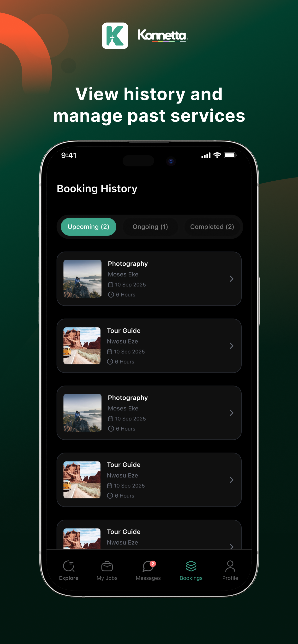The height and width of the screenshot is (644, 298).
Task: Open Bookings layers icon
Action: pos(191,566)
